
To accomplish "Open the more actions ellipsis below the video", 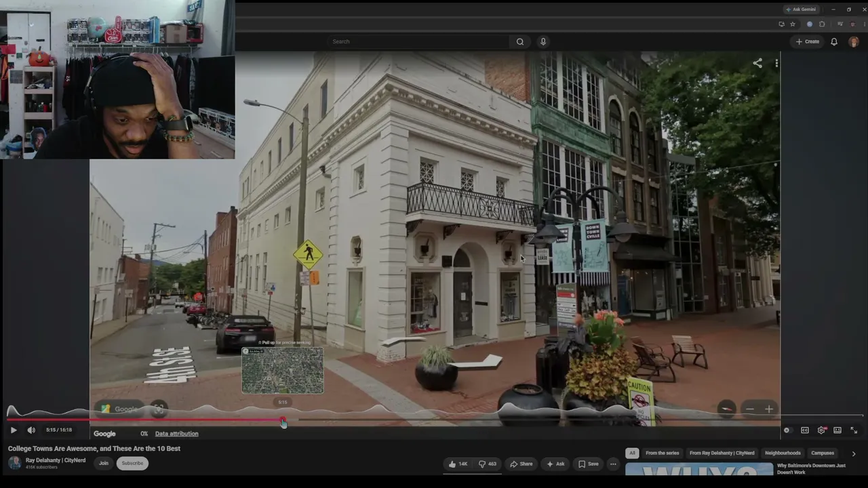I will point(613,464).
